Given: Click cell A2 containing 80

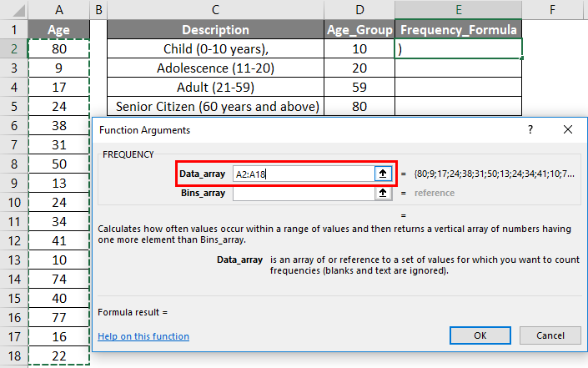Looking at the screenshot, I should click(58, 49).
